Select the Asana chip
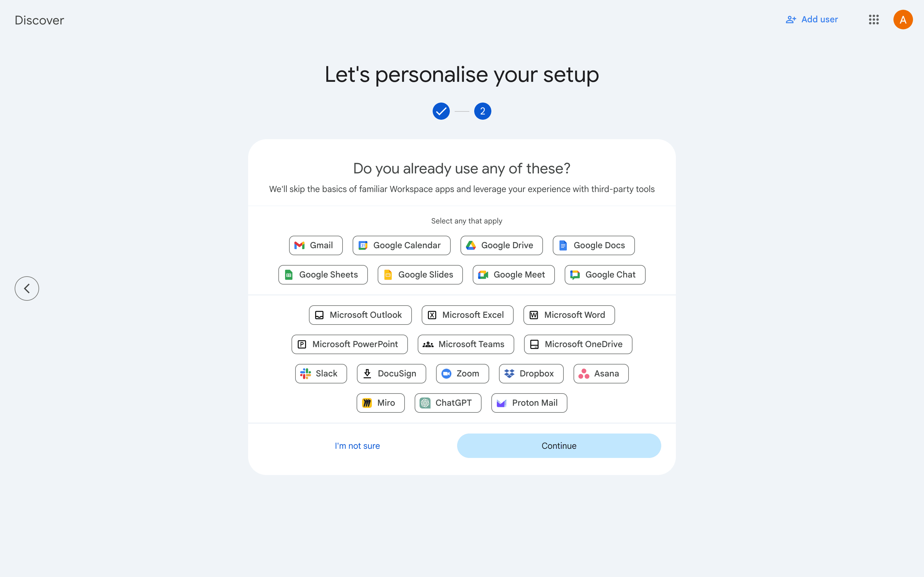 pos(601,374)
